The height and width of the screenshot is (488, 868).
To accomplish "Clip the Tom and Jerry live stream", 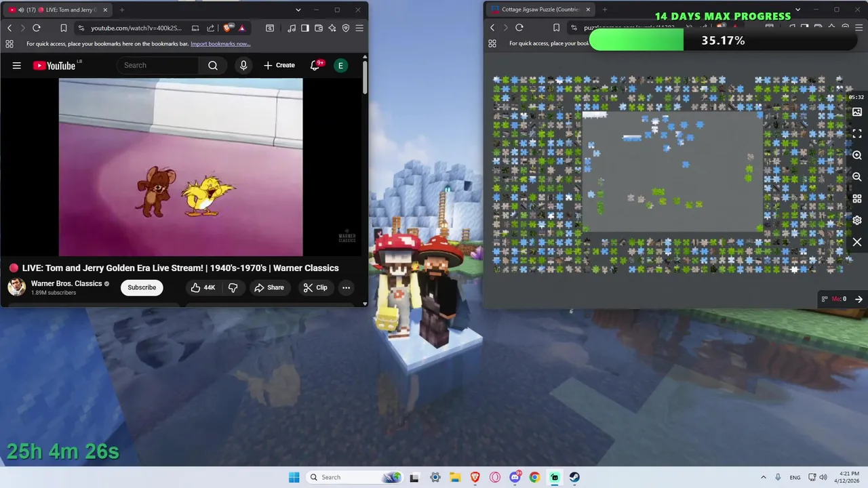I will (315, 287).
